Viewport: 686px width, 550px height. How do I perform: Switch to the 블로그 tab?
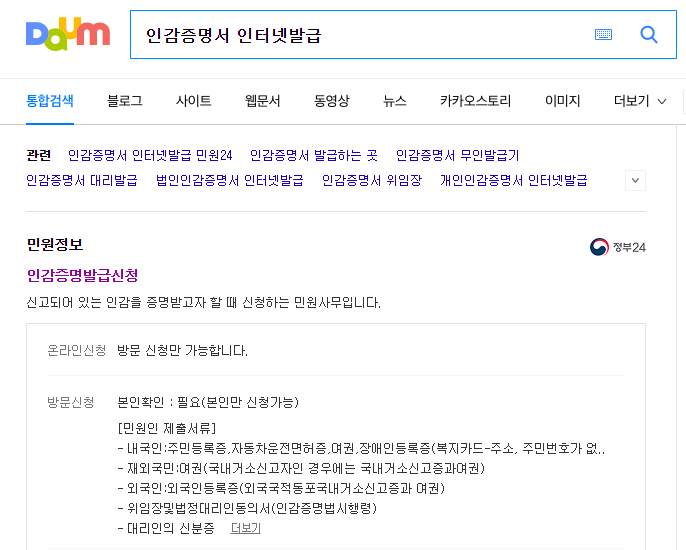pyautogui.click(x=125, y=101)
